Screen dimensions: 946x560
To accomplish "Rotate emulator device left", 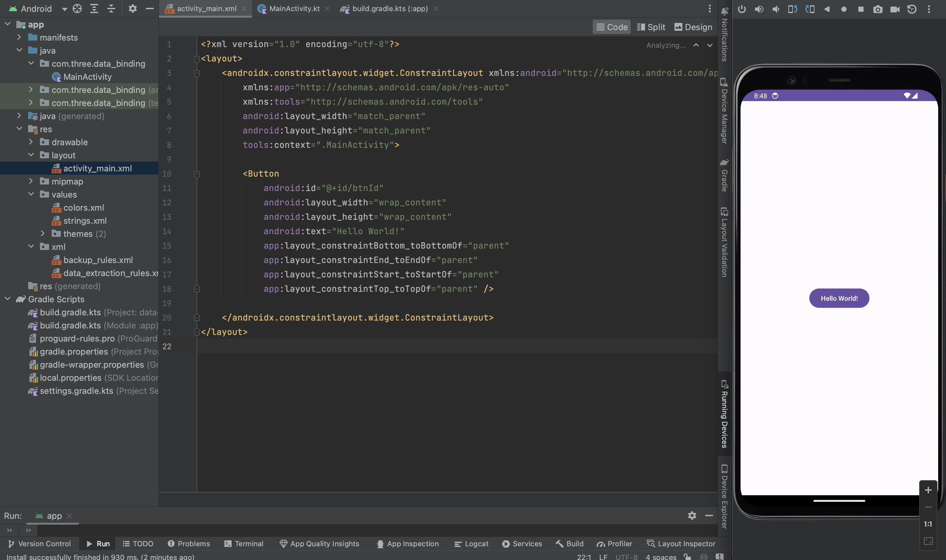I will pyautogui.click(x=792, y=9).
